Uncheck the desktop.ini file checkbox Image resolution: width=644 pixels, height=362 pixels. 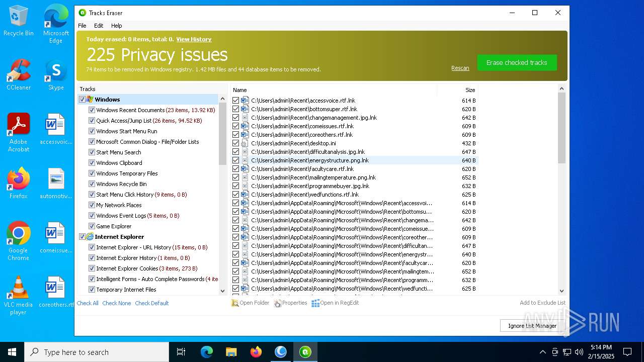tap(235, 143)
